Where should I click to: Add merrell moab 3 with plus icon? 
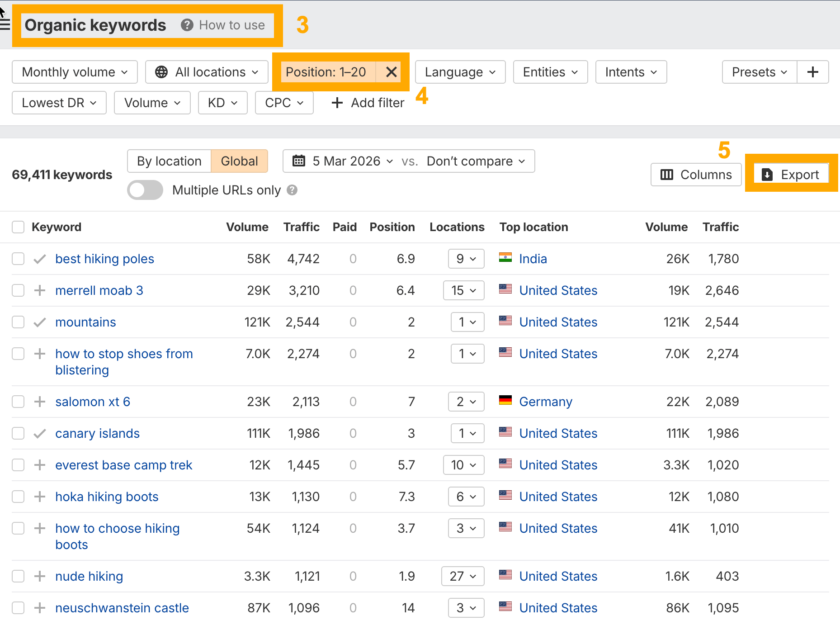pyautogui.click(x=40, y=290)
